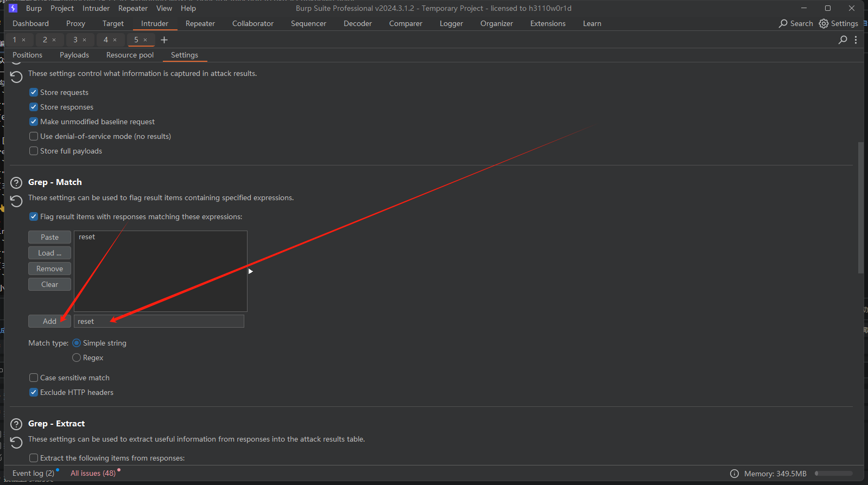This screenshot has width=868, height=485.
Task: Click the Burp Suite lightning logo icon
Action: 13,8
